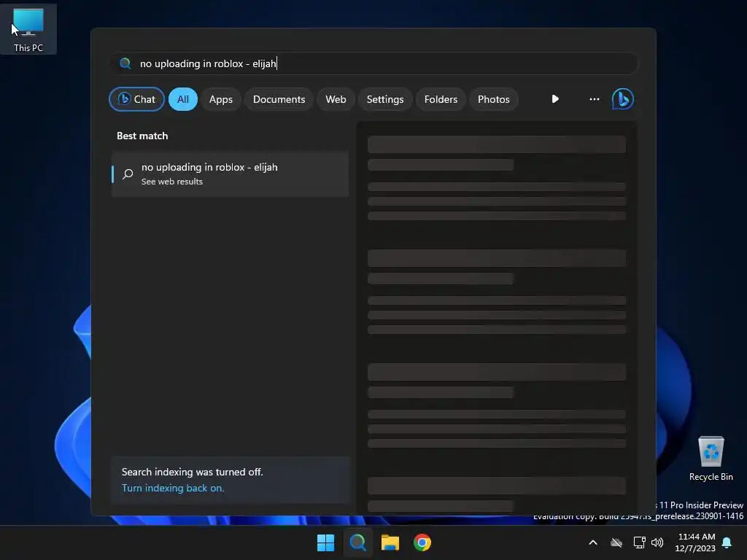Screen dimensions: 747x560
Task: Open the Bing Chat filter button
Action: 136,99
